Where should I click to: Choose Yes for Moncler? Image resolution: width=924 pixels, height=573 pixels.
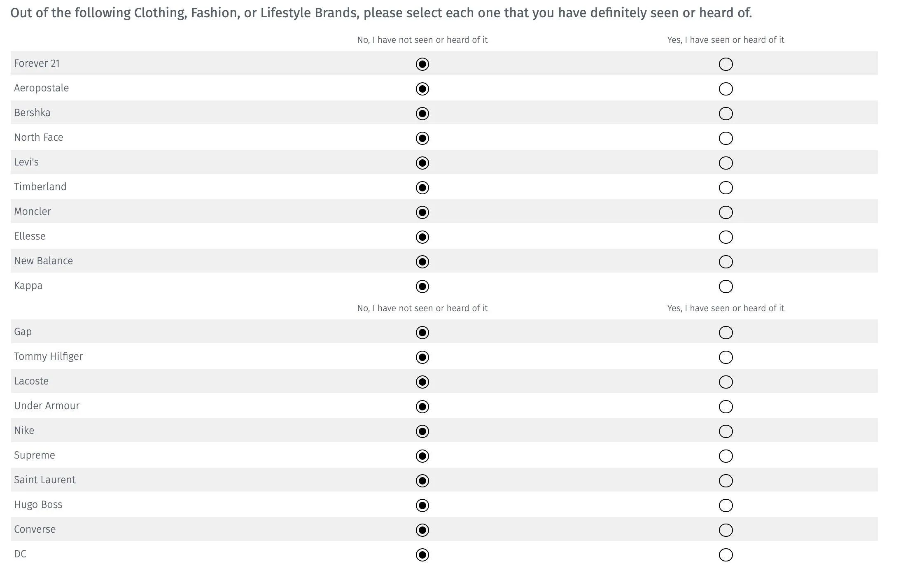click(726, 212)
